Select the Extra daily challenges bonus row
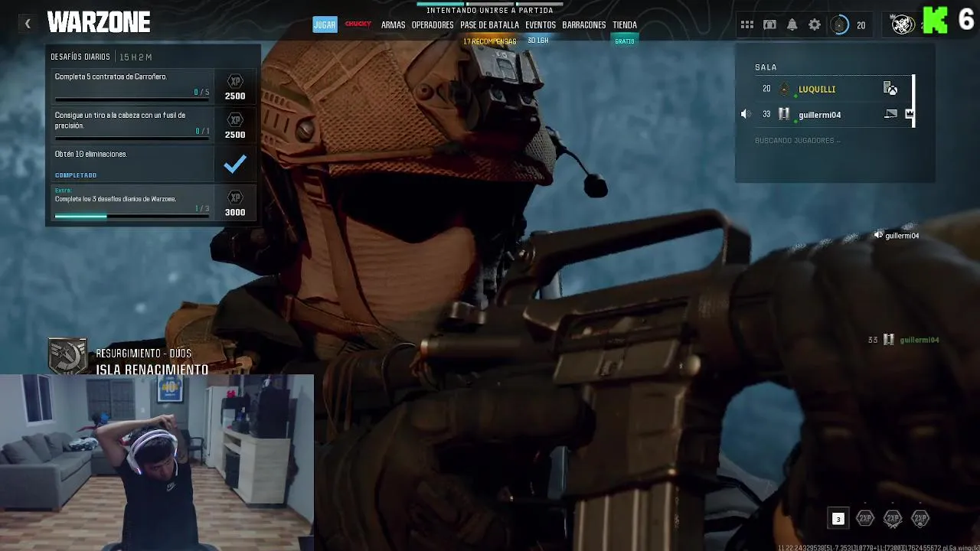This screenshot has width=980, height=551. (x=153, y=202)
